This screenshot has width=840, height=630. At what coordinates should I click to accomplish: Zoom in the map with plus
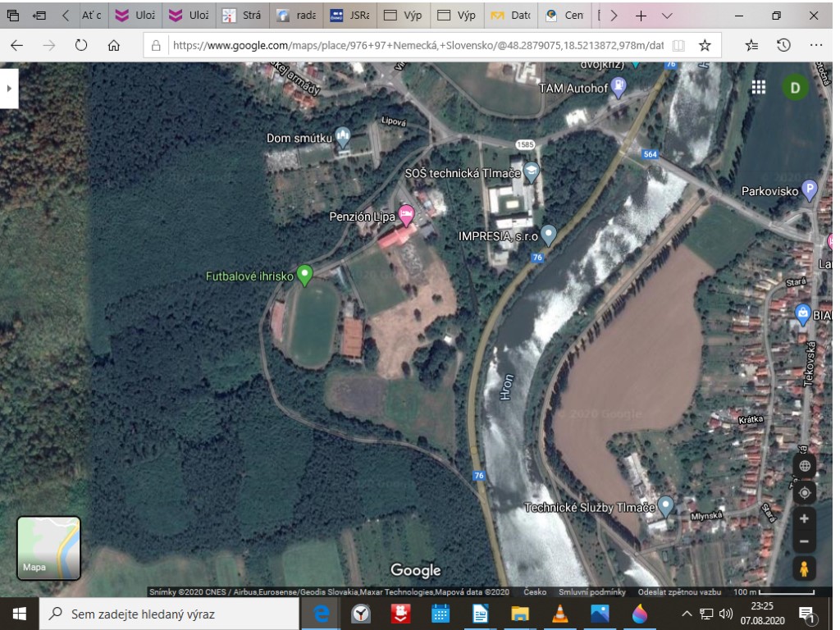(x=804, y=518)
